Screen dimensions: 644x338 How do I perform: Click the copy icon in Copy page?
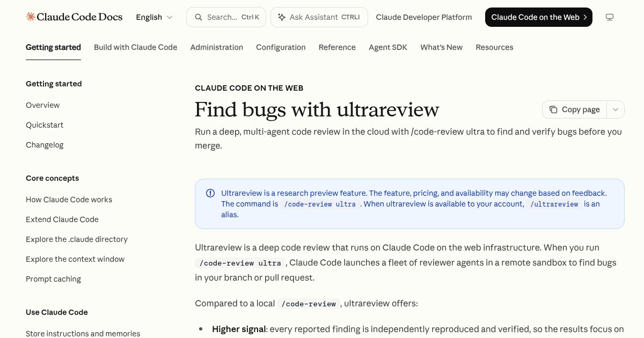[x=553, y=109]
